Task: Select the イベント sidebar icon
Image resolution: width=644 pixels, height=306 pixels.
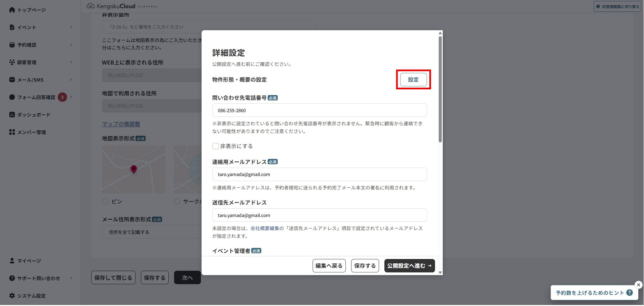Action: click(x=12, y=27)
